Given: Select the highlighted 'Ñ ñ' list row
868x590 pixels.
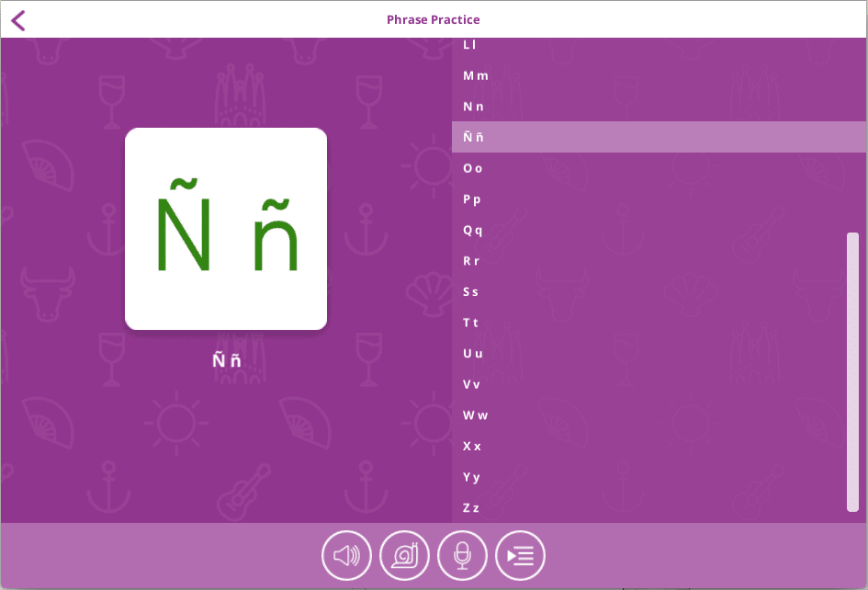Looking at the screenshot, I should (659, 137).
